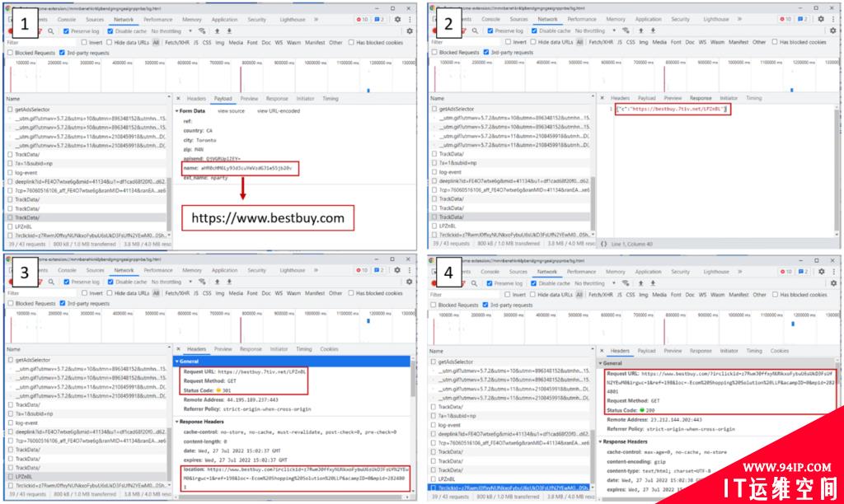Filter by Fetch/XHR in window 1
This screenshot has width=844, height=504.
176,43
